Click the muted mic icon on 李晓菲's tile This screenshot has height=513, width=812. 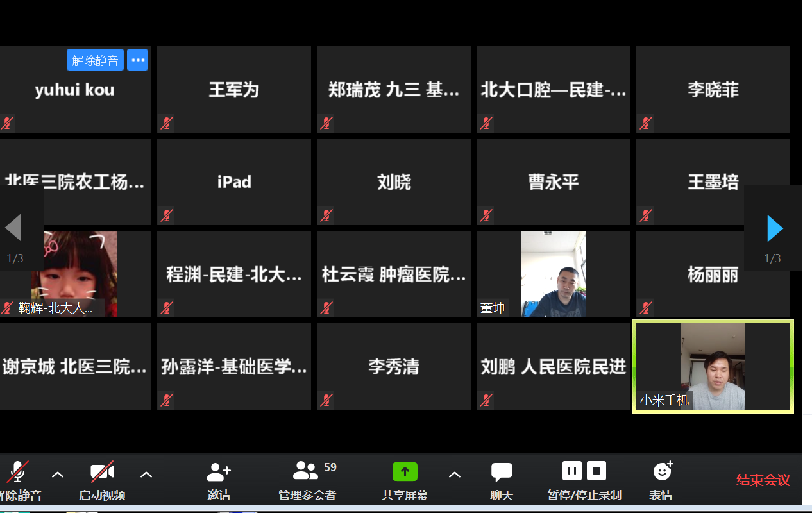[x=646, y=123]
